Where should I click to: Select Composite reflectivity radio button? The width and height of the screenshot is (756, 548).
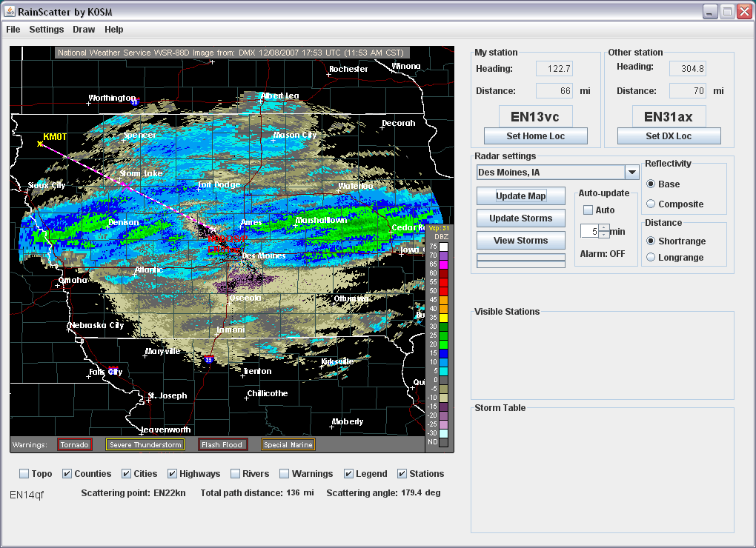pos(651,204)
